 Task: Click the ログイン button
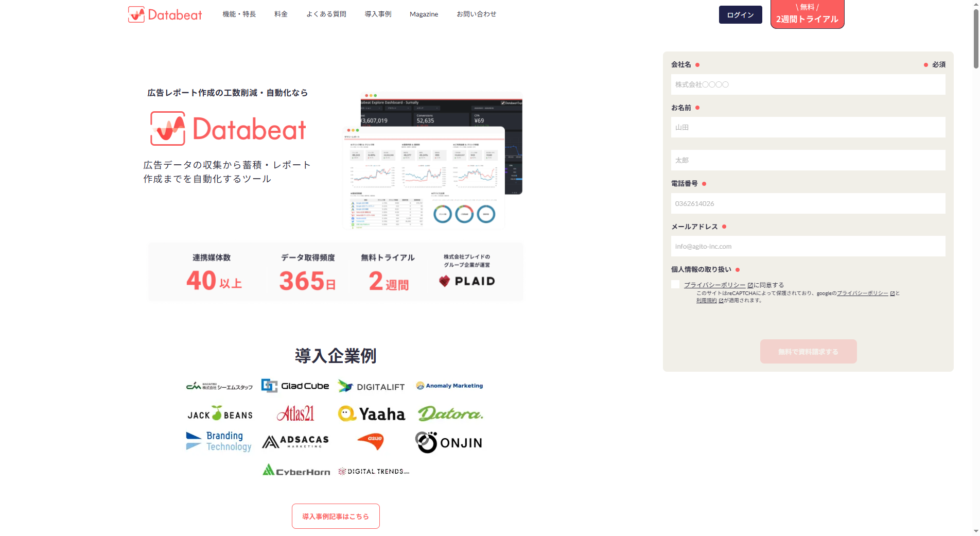point(740,15)
